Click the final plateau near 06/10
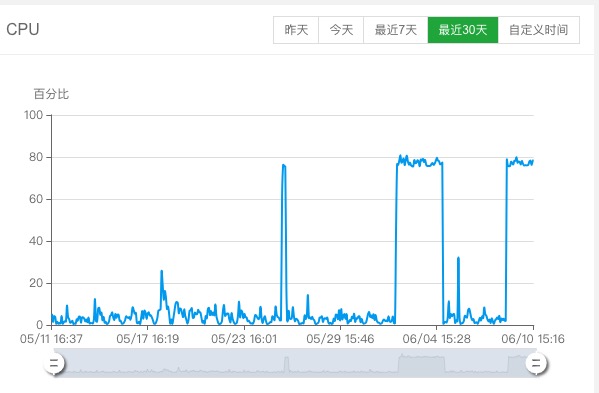 [520, 162]
